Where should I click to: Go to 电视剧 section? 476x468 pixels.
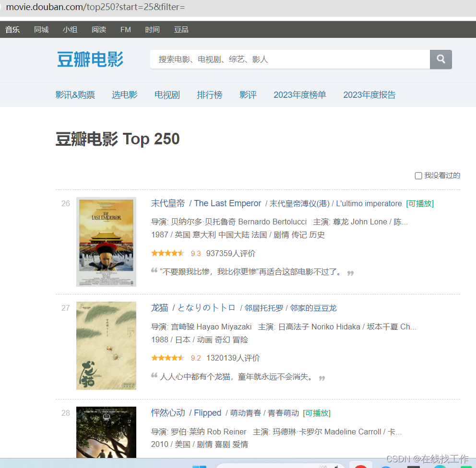pyautogui.click(x=167, y=95)
